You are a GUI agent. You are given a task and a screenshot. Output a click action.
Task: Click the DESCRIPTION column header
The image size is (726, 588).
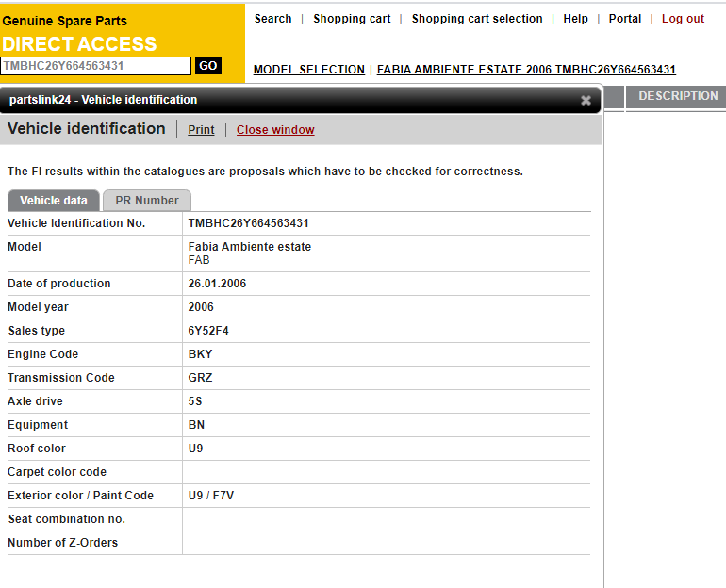[x=678, y=96]
